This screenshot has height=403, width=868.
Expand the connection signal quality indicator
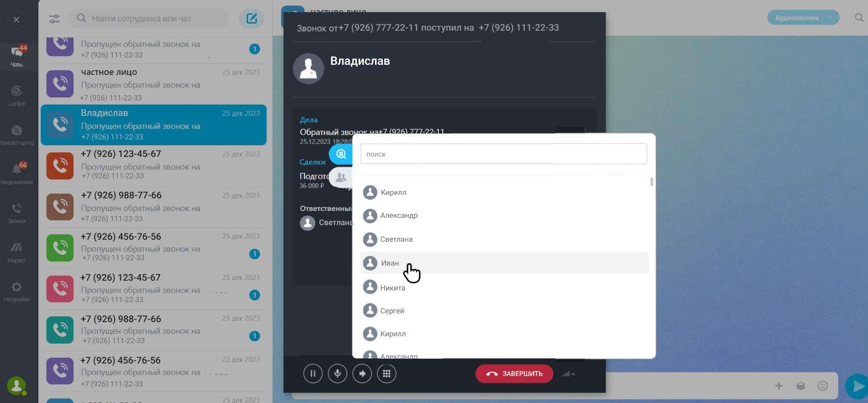coord(568,374)
